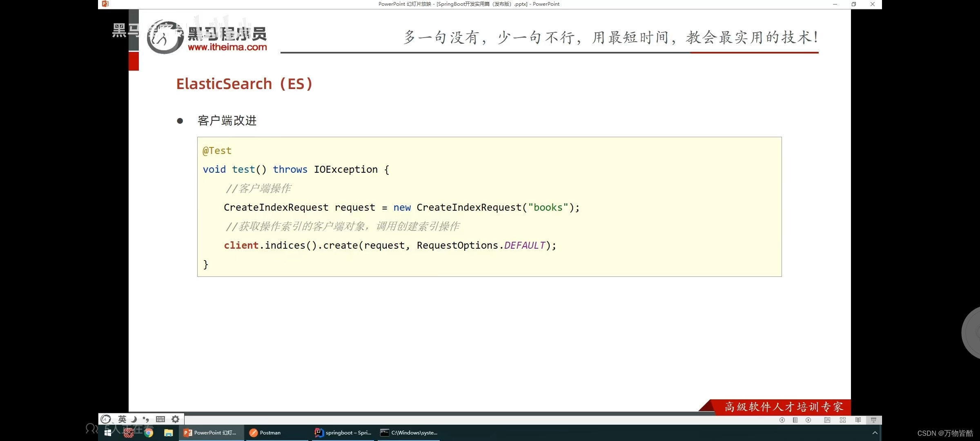This screenshot has height=441, width=980.
Task: Show hidden system tray icons
Action: 875,433
